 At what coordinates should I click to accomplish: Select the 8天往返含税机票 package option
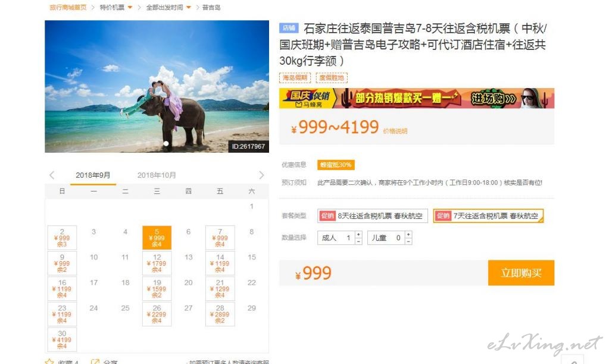pos(373,216)
